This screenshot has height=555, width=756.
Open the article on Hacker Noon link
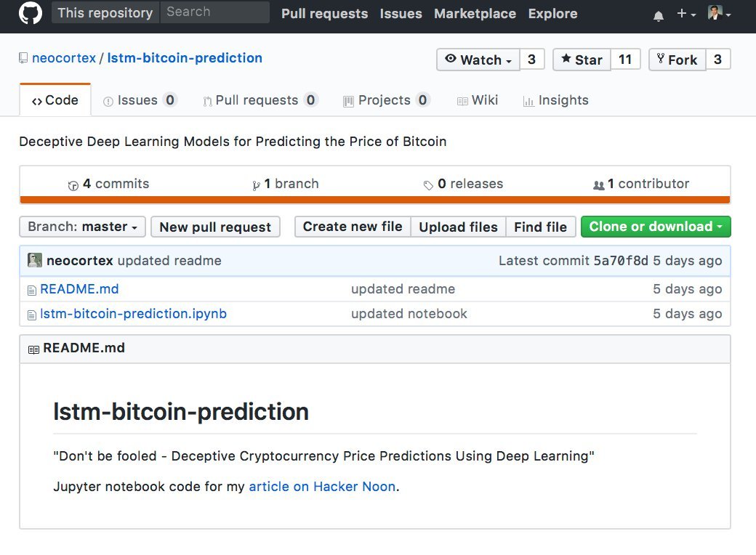(x=322, y=487)
